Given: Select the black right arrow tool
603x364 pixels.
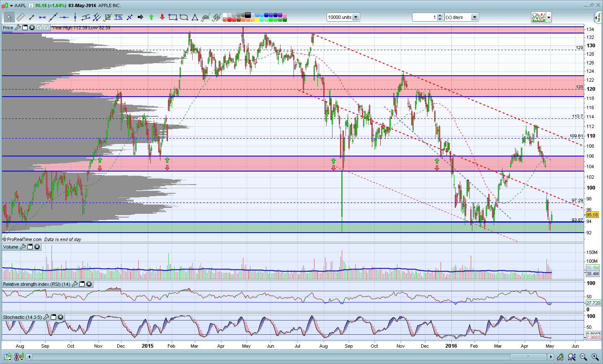Looking at the screenshot, I should point(140,17).
